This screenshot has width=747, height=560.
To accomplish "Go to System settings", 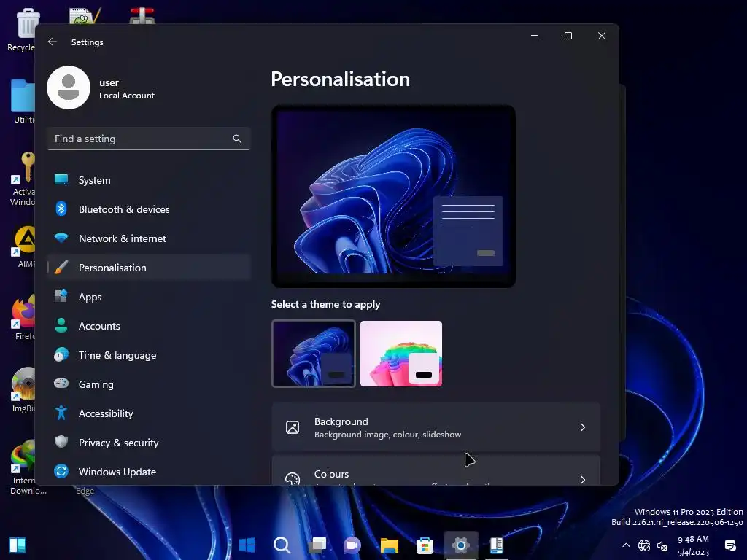I will 149,181.
